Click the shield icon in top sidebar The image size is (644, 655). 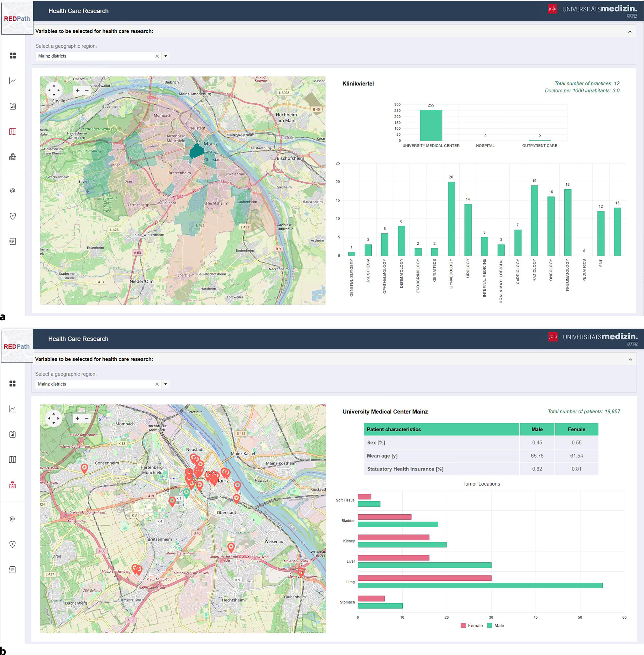pyautogui.click(x=13, y=216)
